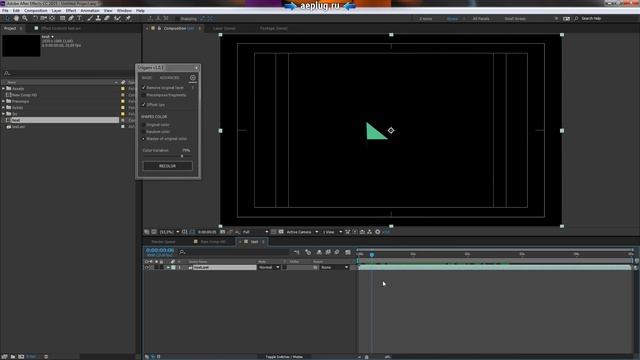Select the Eraser tool
Viewport: 640px width, 360px height.
[x=107, y=18]
